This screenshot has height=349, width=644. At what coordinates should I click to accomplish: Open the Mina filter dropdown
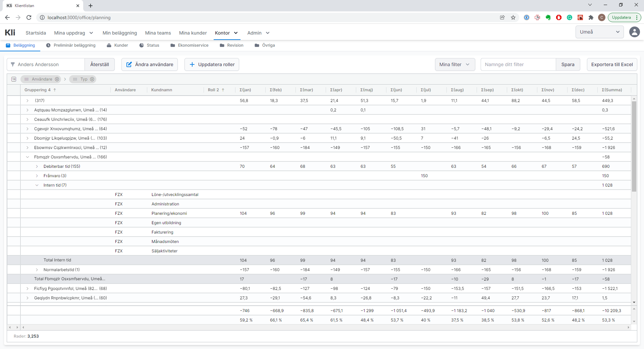(454, 64)
